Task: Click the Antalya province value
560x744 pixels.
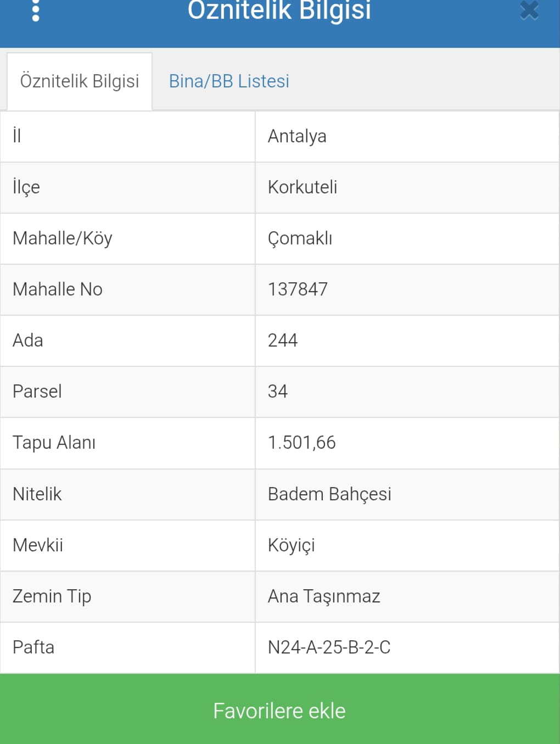Action: (297, 136)
